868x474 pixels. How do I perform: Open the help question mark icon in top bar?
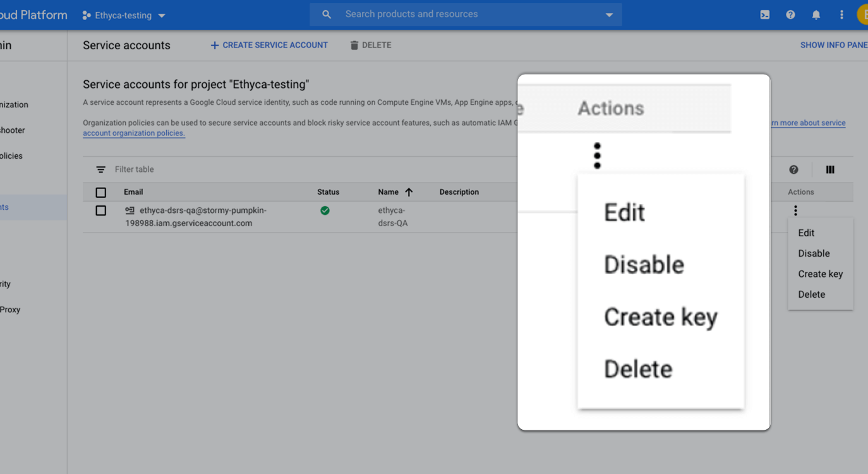pos(790,15)
